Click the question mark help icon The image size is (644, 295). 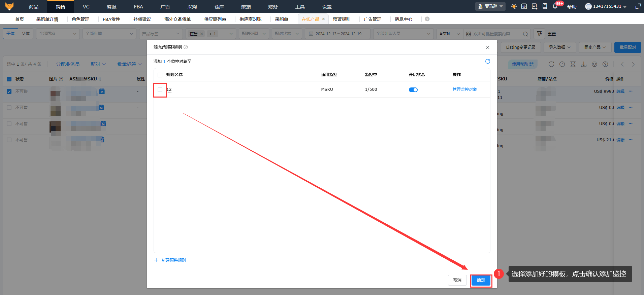point(605,64)
